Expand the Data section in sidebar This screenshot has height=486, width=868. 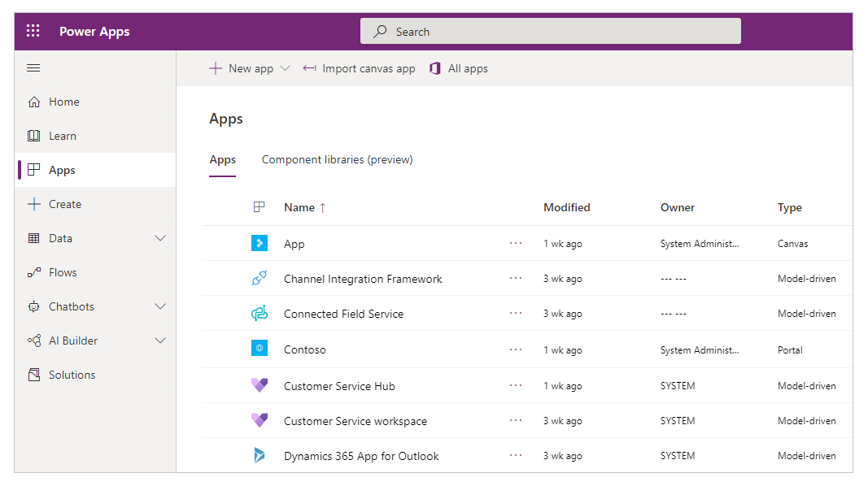[x=160, y=238]
